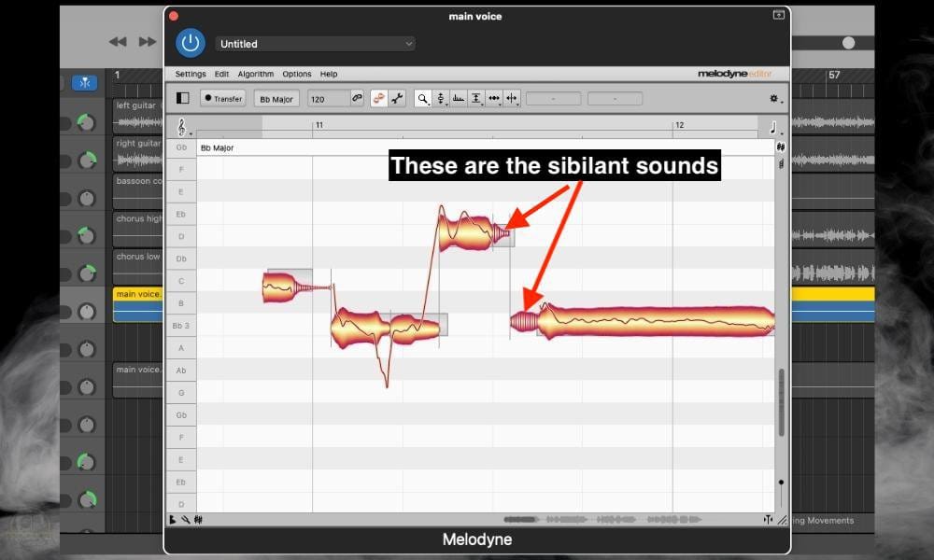The image size is (934, 560).
Task: Select the formant tool
Action: point(458,99)
